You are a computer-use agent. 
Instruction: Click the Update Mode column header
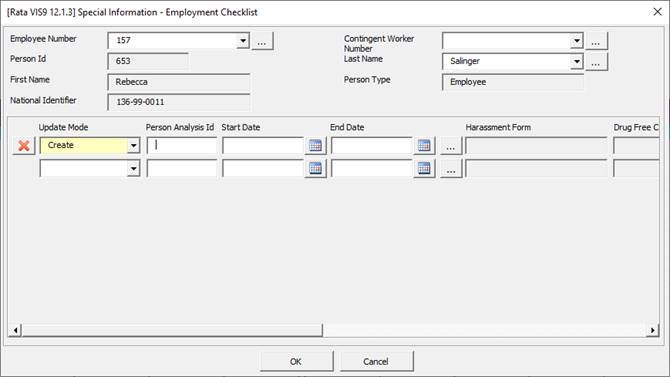[63, 127]
